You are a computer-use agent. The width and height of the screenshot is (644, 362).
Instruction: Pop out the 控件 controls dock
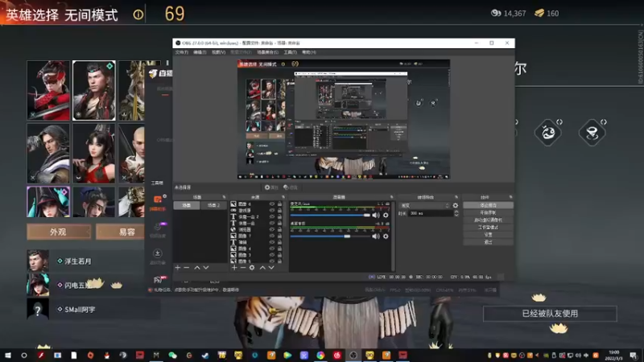(510, 197)
